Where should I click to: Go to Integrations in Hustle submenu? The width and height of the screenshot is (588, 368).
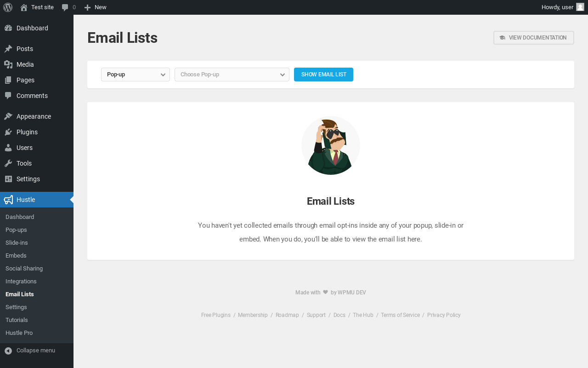(x=21, y=281)
